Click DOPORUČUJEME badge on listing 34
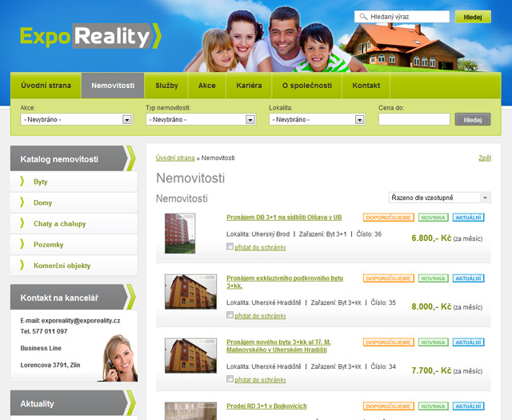 coord(388,342)
